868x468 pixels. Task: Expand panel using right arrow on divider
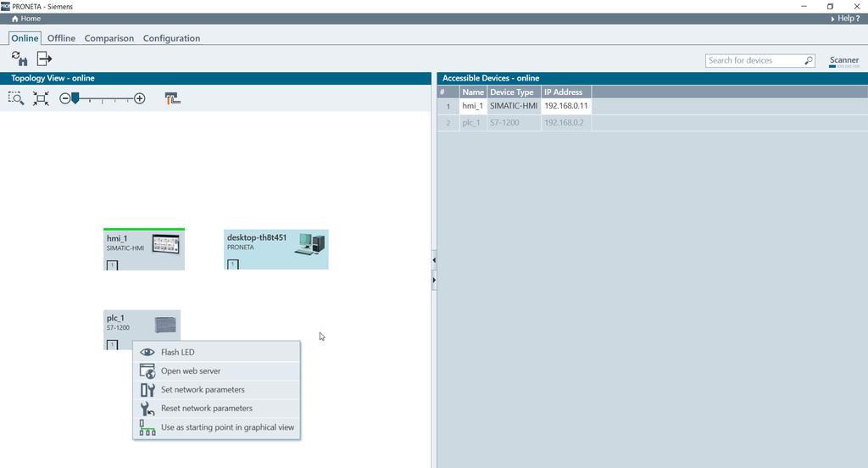tap(434, 281)
